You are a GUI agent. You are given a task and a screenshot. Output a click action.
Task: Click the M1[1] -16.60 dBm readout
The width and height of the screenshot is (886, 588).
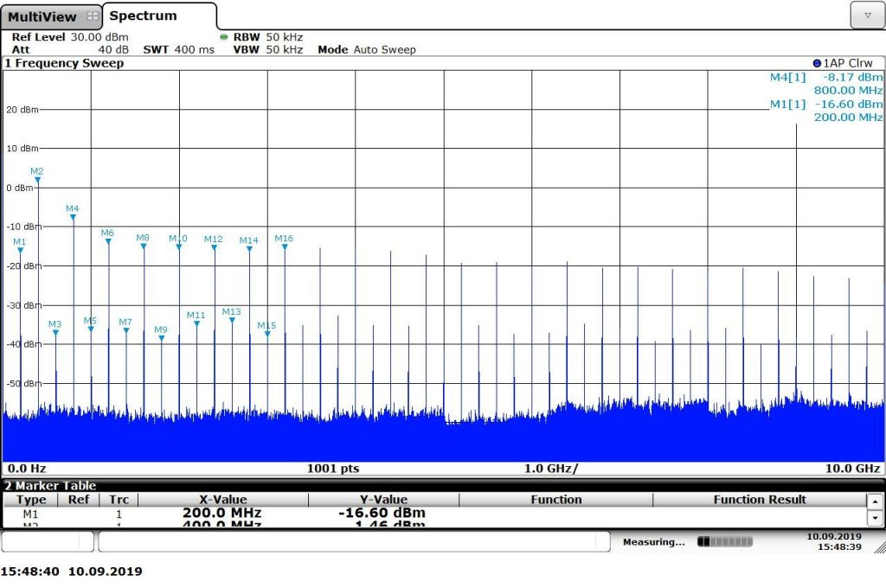tap(826, 105)
